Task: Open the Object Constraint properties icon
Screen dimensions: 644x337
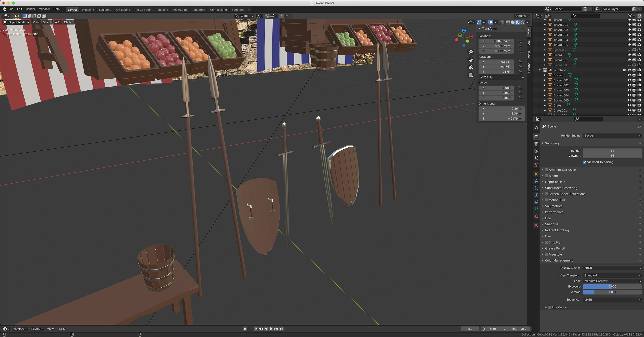Action: click(536, 202)
